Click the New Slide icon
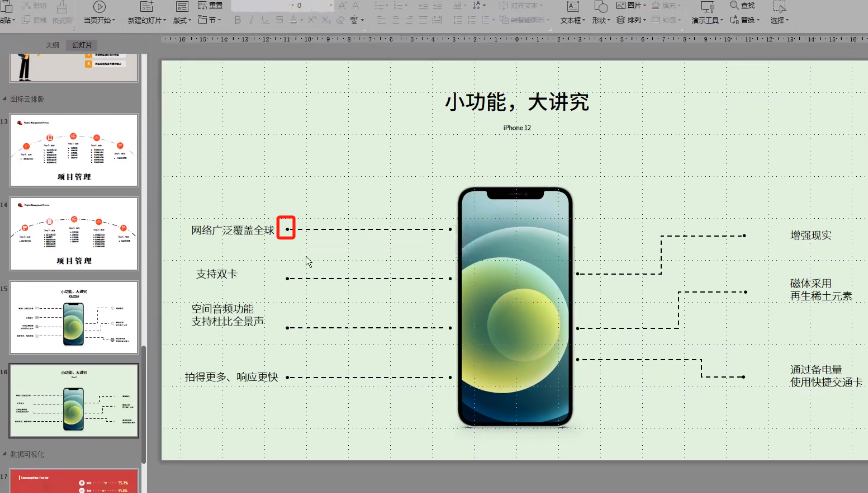This screenshot has height=493, width=868. (x=146, y=7)
